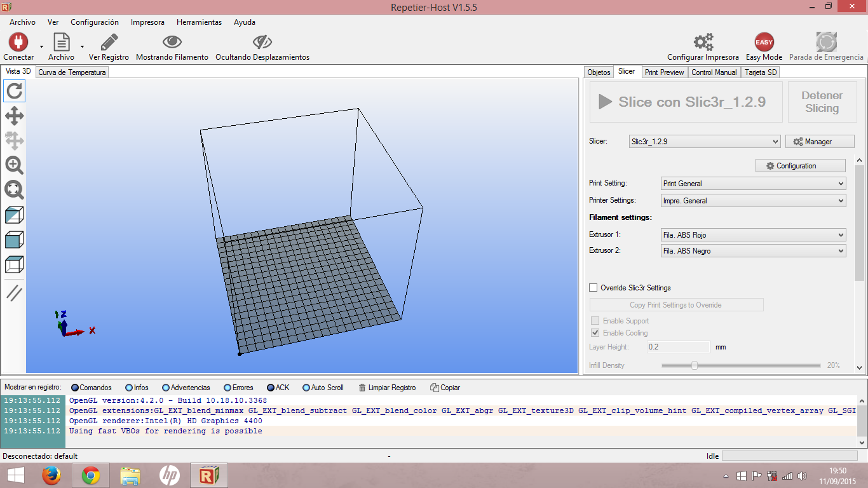
Task: Click Copy Print Settings to Override
Action: pyautogui.click(x=676, y=305)
